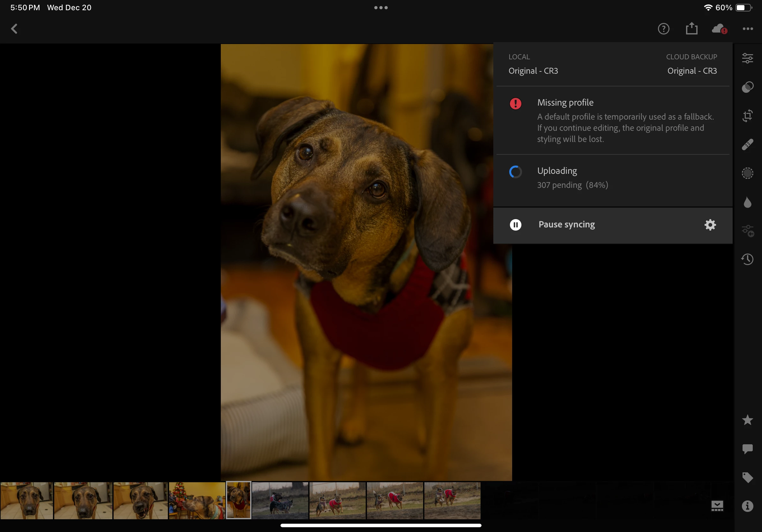762x532 pixels.
Task: Open the help question mark button
Action: (x=663, y=29)
